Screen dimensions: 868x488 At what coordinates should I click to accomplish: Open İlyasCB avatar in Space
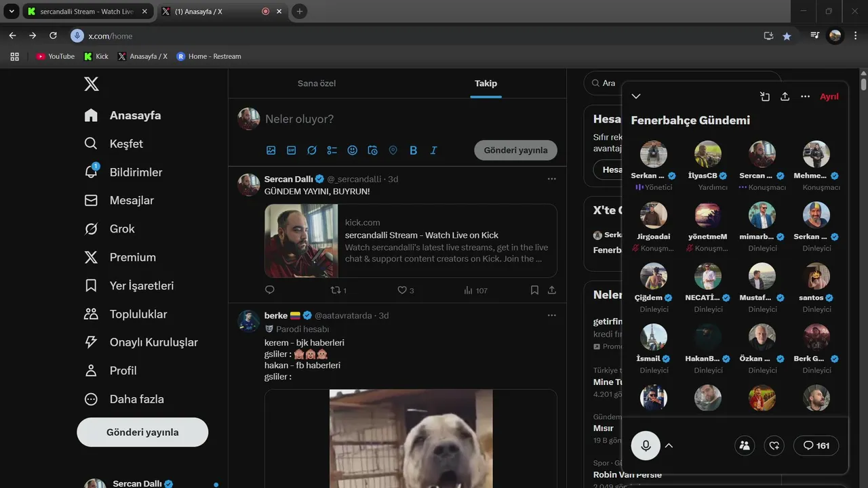click(708, 155)
